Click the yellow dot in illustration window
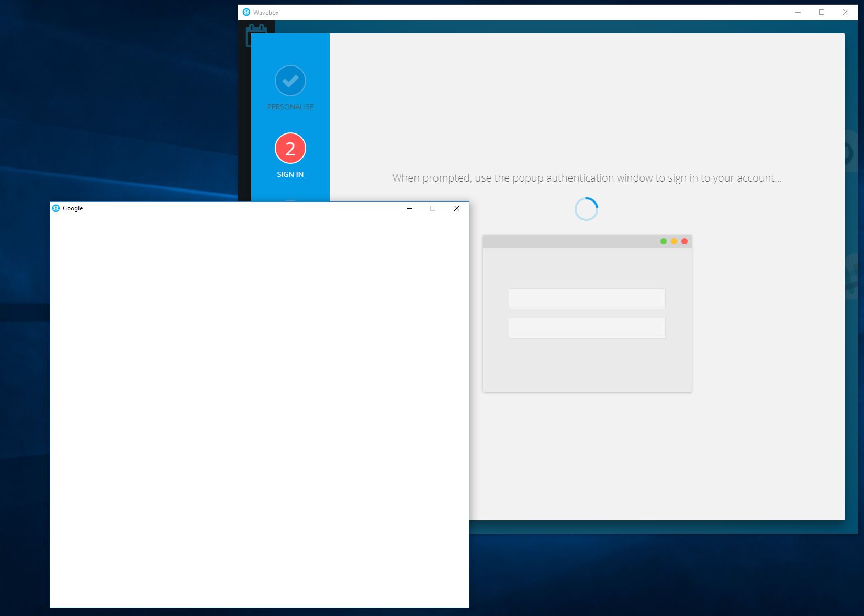This screenshot has width=864, height=616. coord(674,241)
